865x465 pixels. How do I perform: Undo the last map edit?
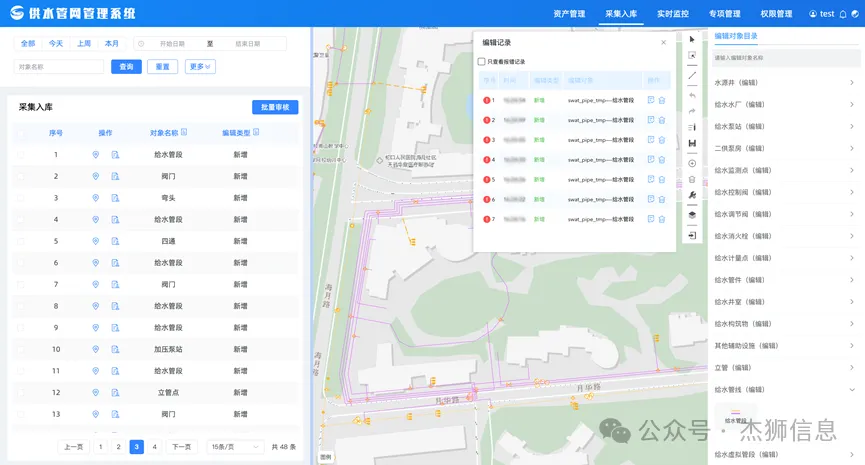(692, 95)
